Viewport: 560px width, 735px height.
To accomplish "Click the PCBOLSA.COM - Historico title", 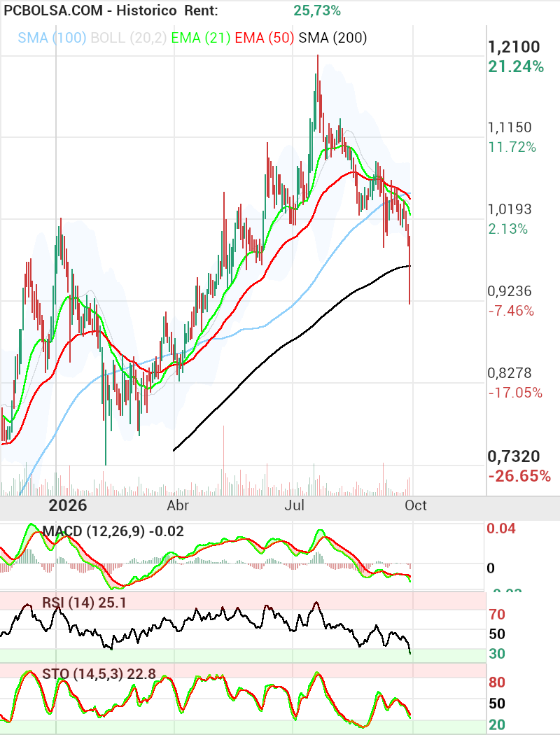I will pyautogui.click(x=90, y=10).
